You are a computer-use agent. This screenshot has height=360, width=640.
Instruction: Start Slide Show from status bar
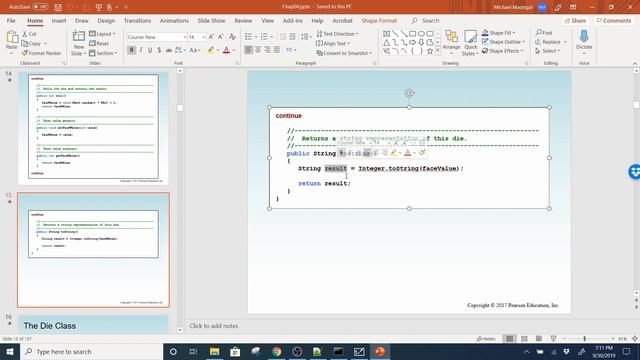[x=553, y=339]
